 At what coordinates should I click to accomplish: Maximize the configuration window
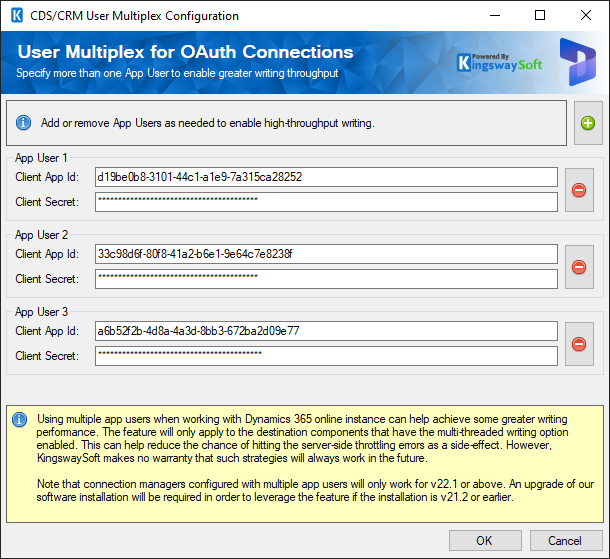coord(540,16)
